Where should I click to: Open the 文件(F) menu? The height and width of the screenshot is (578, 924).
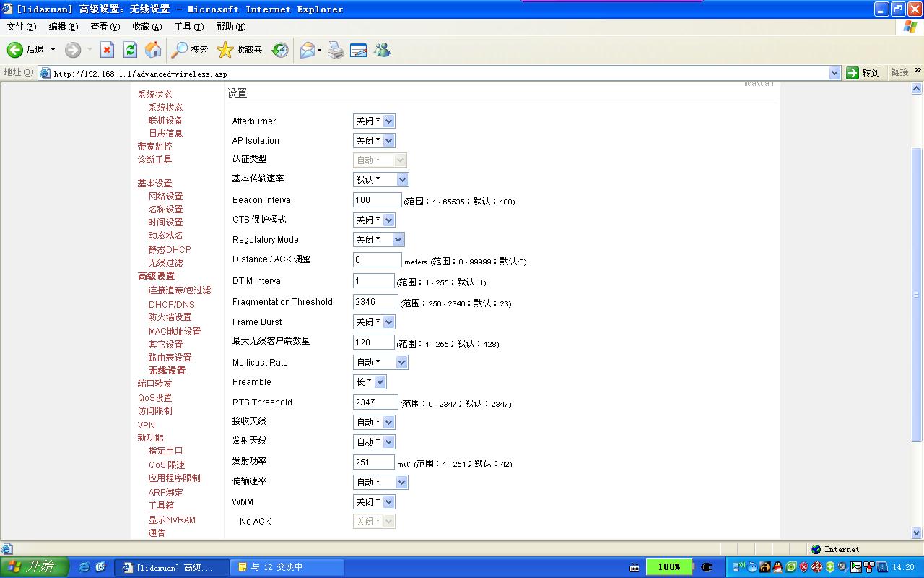coord(22,27)
